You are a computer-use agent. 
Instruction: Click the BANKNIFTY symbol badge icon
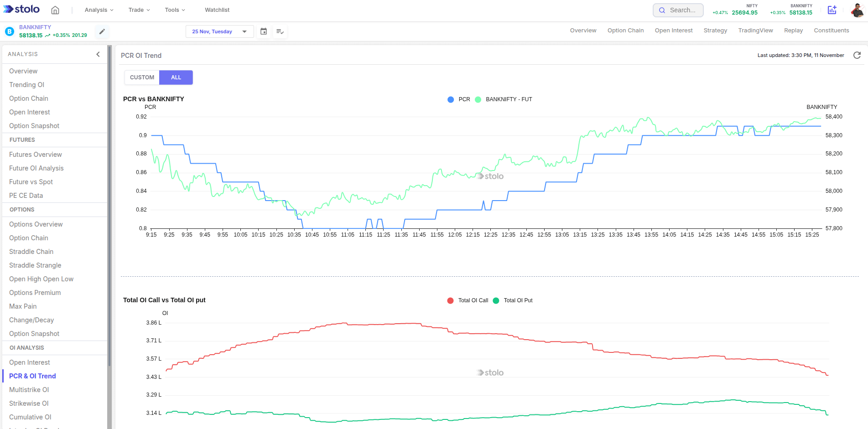pyautogui.click(x=9, y=31)
